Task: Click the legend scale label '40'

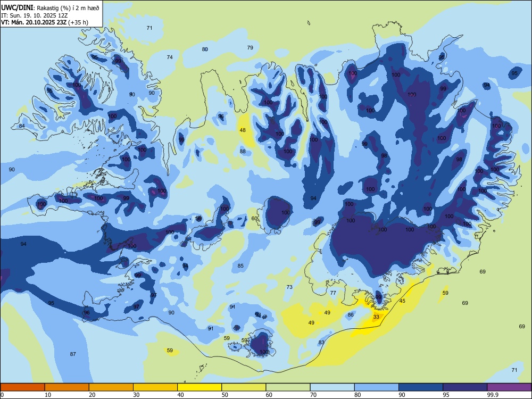Action: (180, 395)
